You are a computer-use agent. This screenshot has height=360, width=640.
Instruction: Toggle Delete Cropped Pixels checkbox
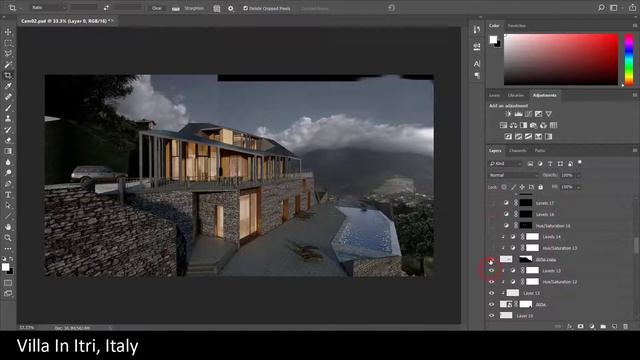coord(245,8)
